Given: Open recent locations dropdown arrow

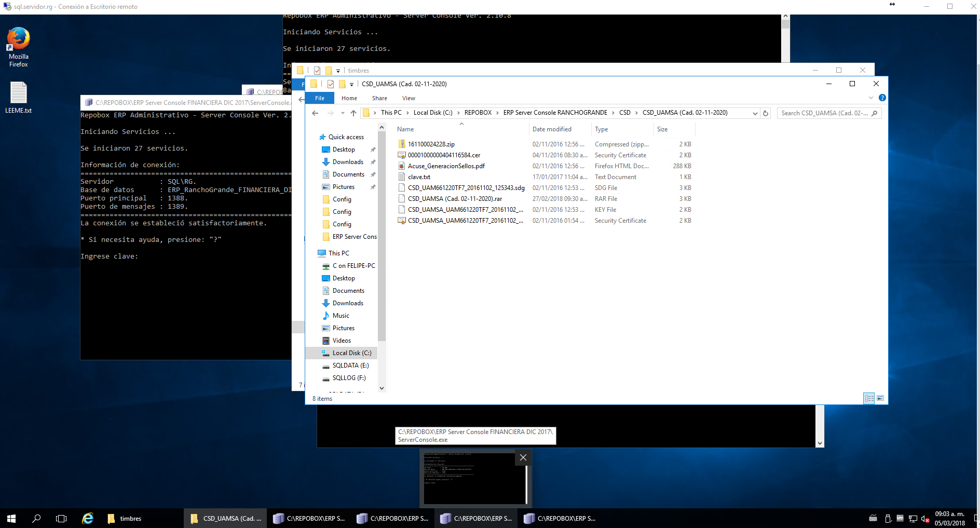Looking at the screenshot, I should [343, 113].
